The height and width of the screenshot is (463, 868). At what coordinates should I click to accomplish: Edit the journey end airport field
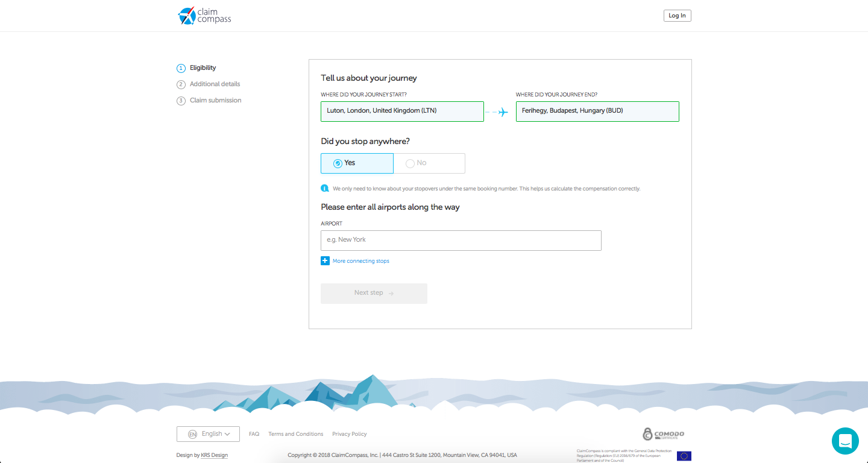click(597, 112)
